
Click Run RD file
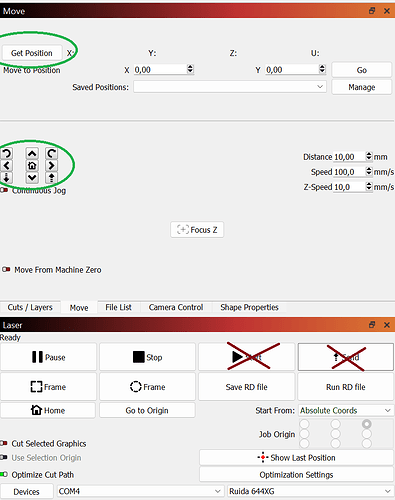point(346,387)
